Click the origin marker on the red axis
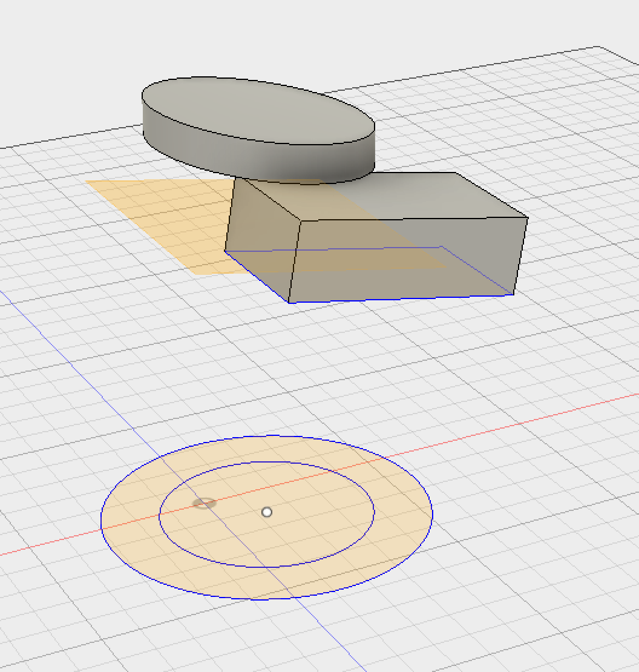Image resolution: width=639 pixels, height=672 pixels. pyautogui.click(x=205, y=503)
